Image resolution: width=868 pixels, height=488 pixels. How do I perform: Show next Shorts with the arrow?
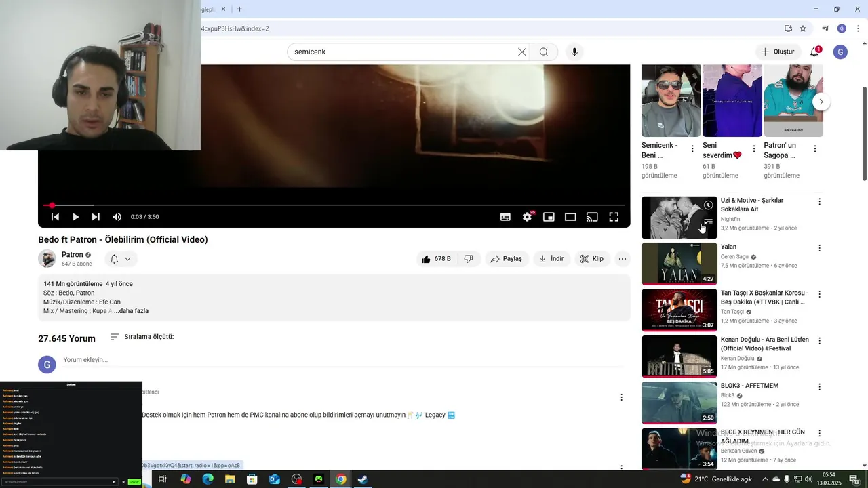click(821, 102)
